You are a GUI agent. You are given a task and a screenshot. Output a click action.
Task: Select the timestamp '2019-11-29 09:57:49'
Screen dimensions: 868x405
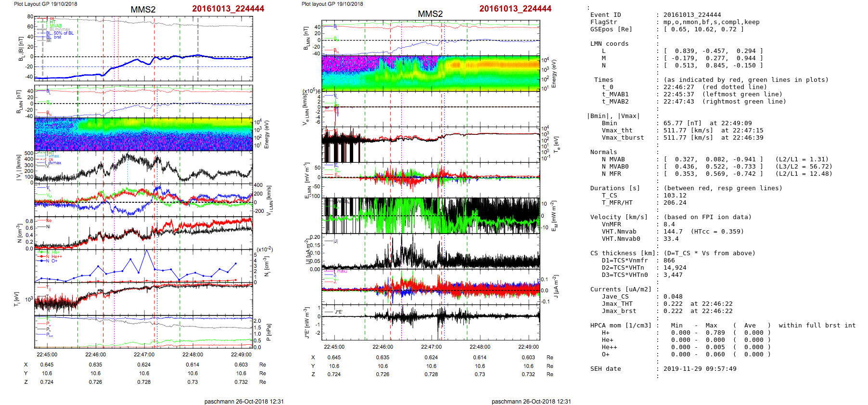tap(700, 369)
